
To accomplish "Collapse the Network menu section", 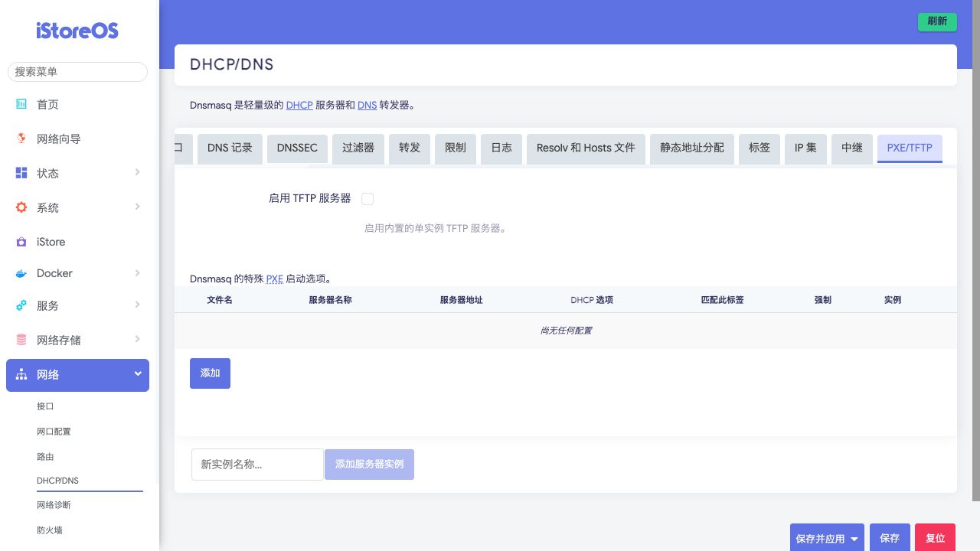I will [x=138, y=374].
